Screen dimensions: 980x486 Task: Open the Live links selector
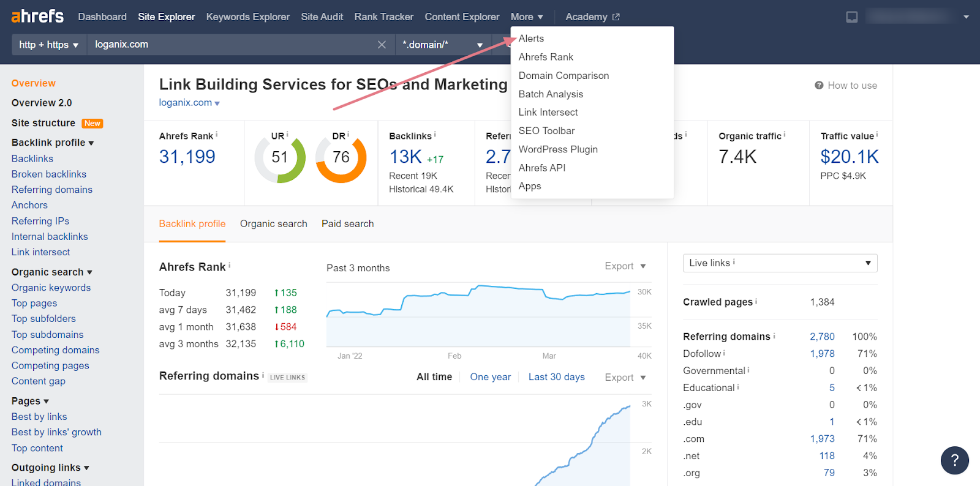pyautogui.click(x=780, y=263)
